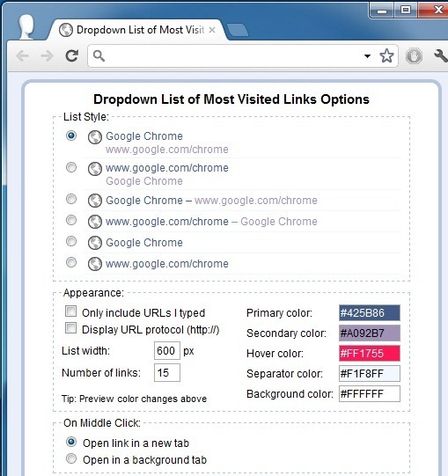Click the Separator color field #F1F8FF
The width and height of the screenshot is (448, 476).
click(x=370, y=374)
